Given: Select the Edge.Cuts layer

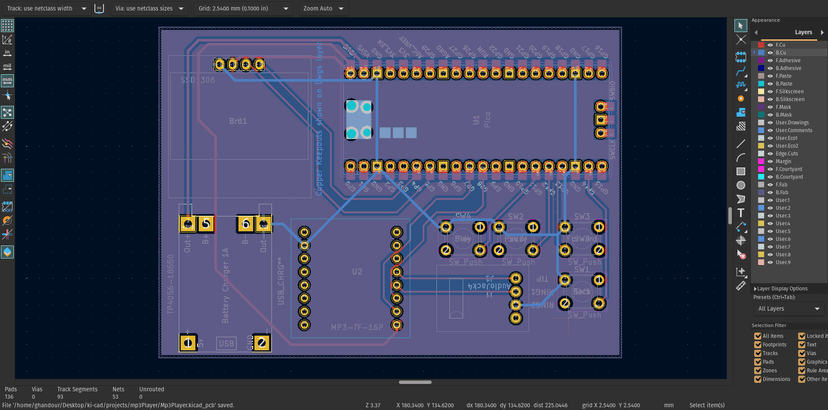Looking at the screenshot, I should click(787, 154).
